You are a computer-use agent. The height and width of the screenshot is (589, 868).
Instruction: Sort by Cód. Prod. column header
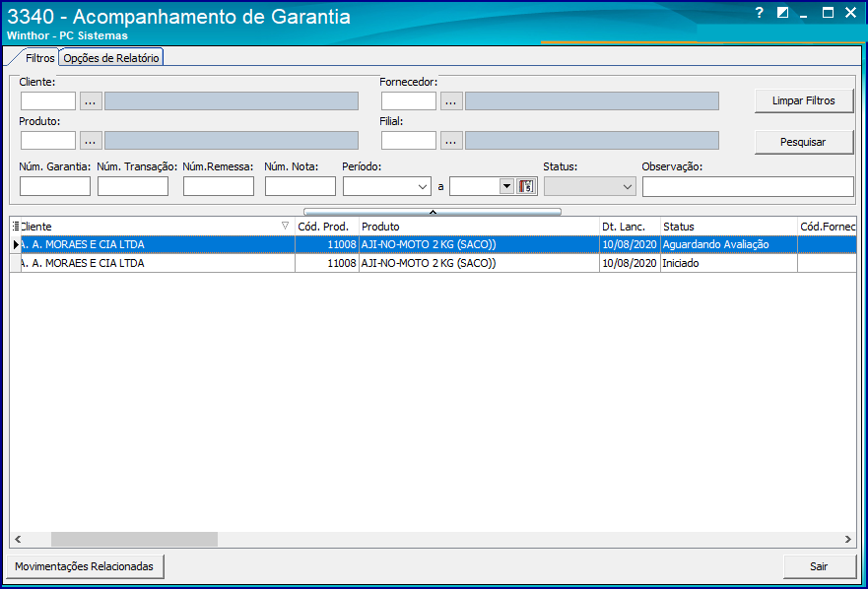coord(327,227)
